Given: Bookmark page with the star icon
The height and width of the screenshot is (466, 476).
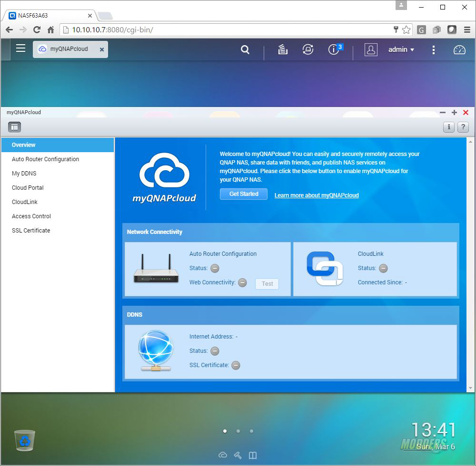Looking at the screenshot, I should click(x=406, y=29).
